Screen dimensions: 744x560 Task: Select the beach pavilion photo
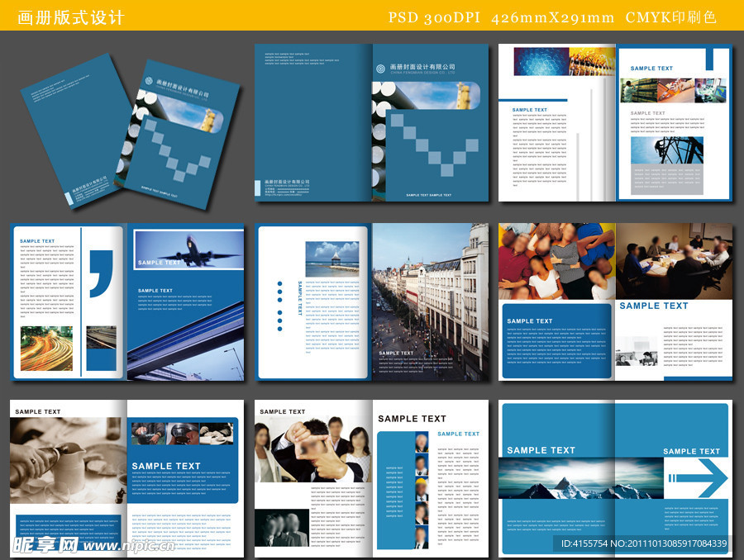point(332,259)
